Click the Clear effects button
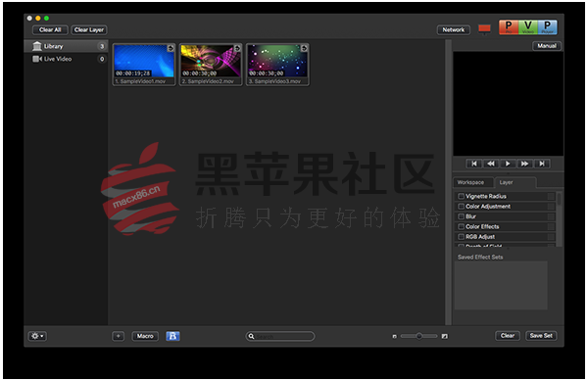The width and height of the screenshot is (588, 381). coord(508,336)
